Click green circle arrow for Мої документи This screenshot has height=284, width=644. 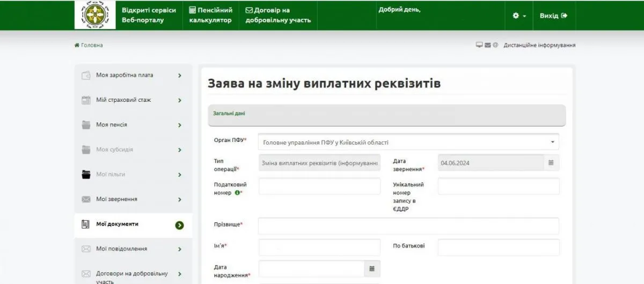point(179,225)
